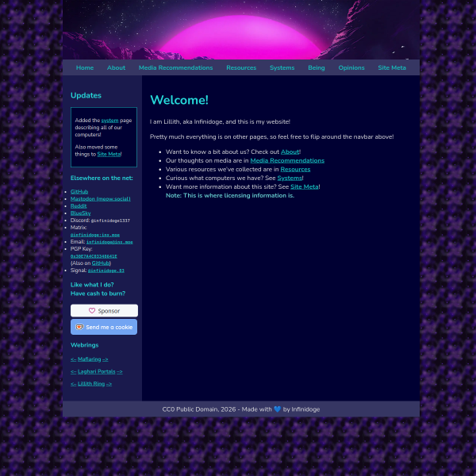This screenshot has height=476, width=476.
Task: Follow the Resources link in the welcome list
Action: [x=295, y=170]
